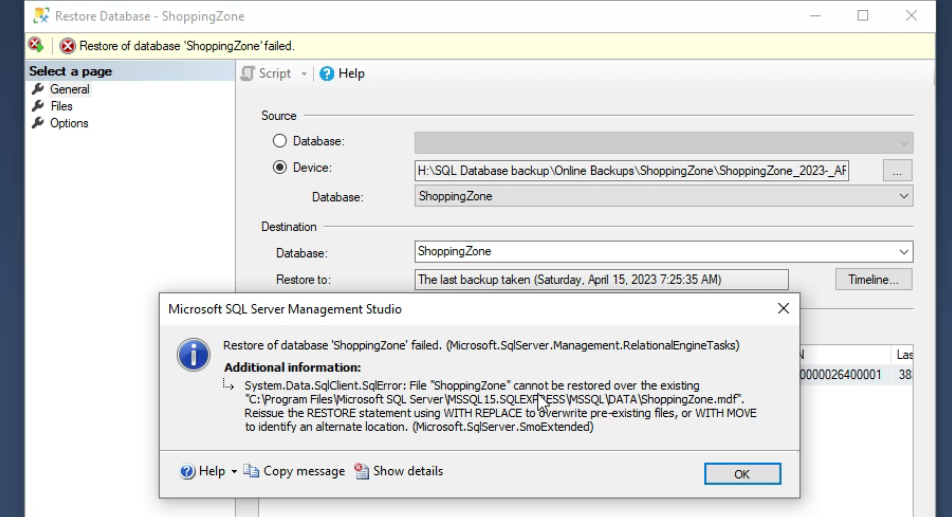The image size is (952, 517).
Task: Open the Timeline dialog
Action: (x=873, y=280)
